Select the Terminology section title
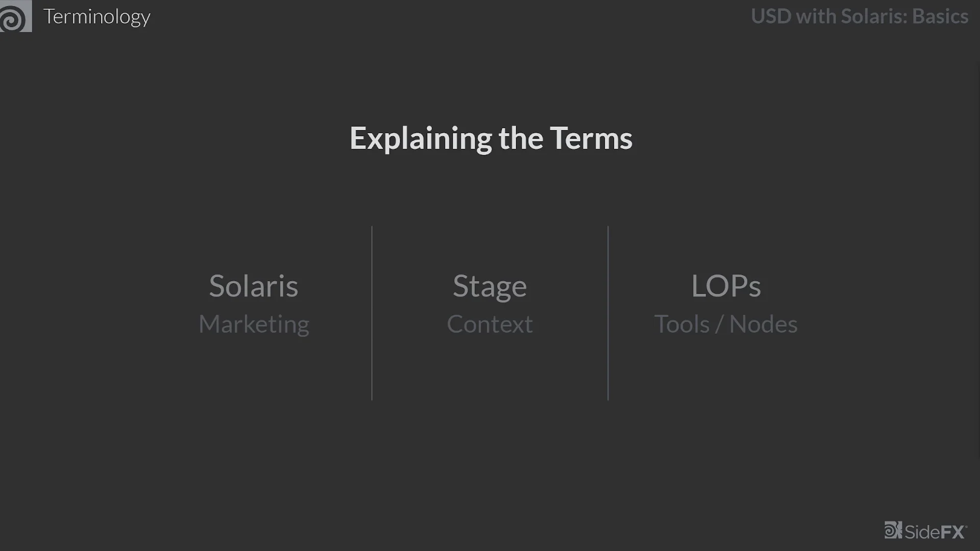This screenshot has height=551, width=980. pyautogui.click(x=96, y=17)
